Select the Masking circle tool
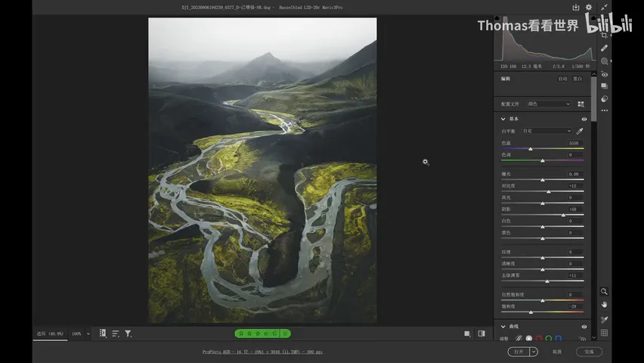Screen dimensions: 644x363 (604, 60)
